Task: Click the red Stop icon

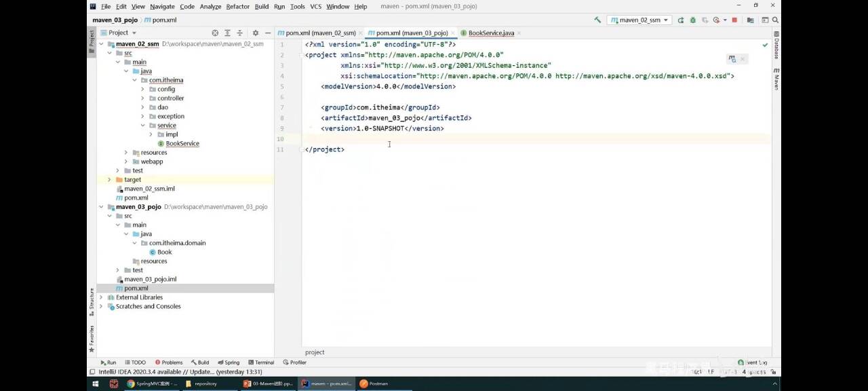Action: [x=734, y=20]
